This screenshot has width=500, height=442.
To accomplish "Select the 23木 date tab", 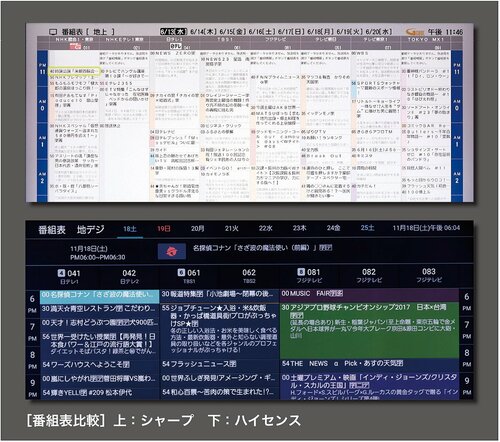I will tap(299, 228).
